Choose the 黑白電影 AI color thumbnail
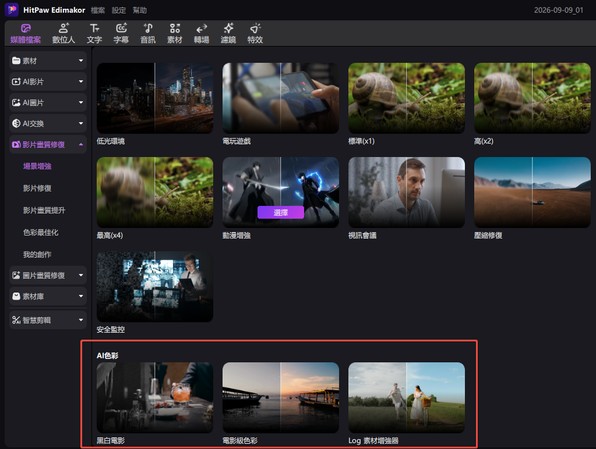Screen dimensions: 596x449 tap(155, 397)
